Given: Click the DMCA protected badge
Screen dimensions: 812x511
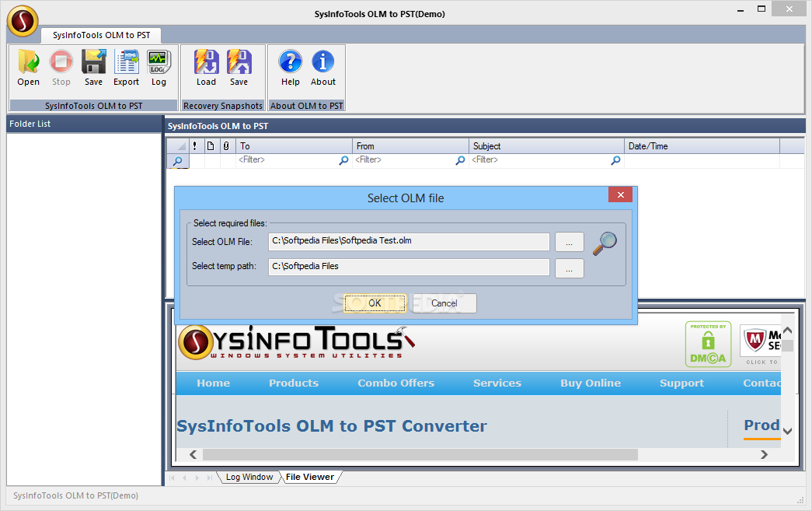Looking at the screenshot, I should click(x=708, y=344).
